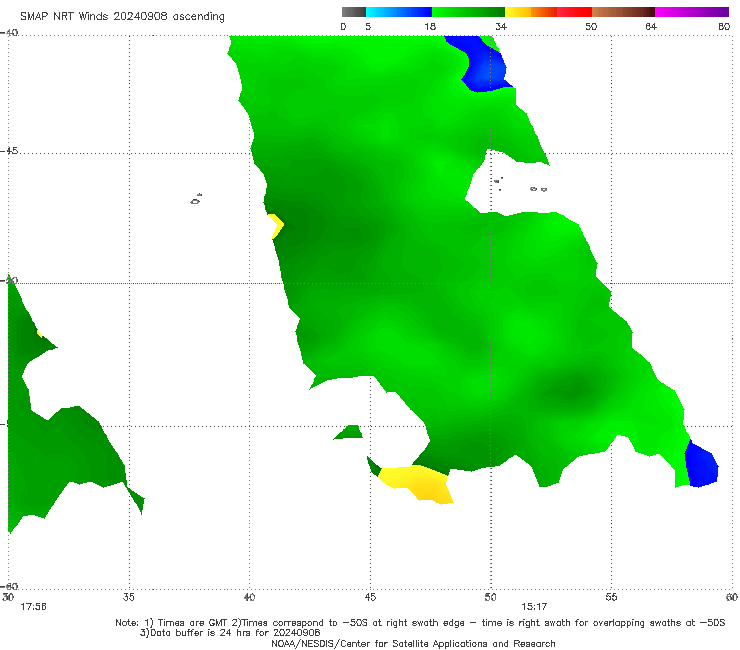740x650 pixels.
Task: Click the color bar label '34'
Action: 501,26
